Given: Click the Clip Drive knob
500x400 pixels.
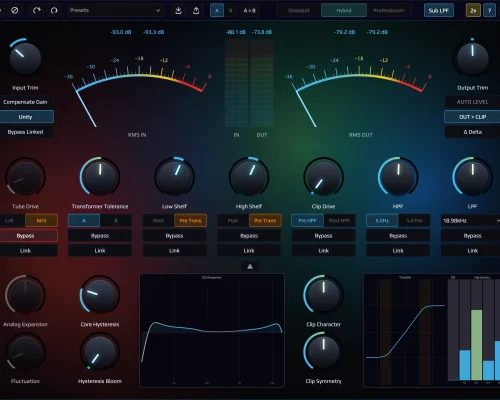Looking at the screenshot, I should (x=323, y=177).
